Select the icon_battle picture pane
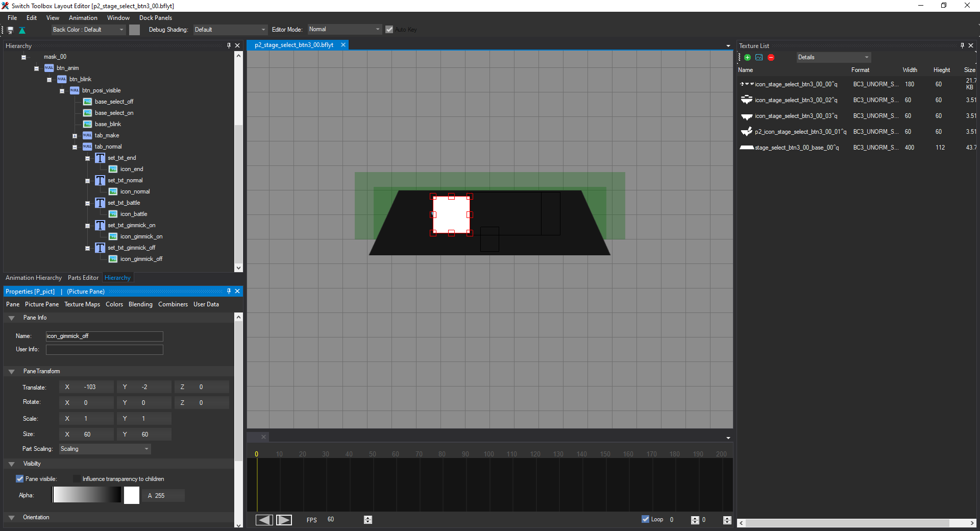This screenshot has width=980, height=531. 133,214
